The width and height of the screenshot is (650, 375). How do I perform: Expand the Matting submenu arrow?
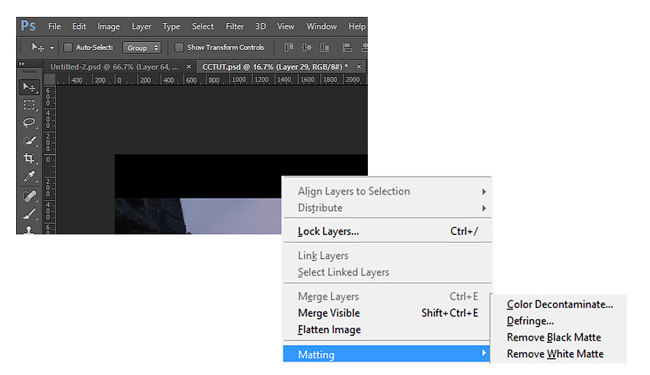coord(483,353)
